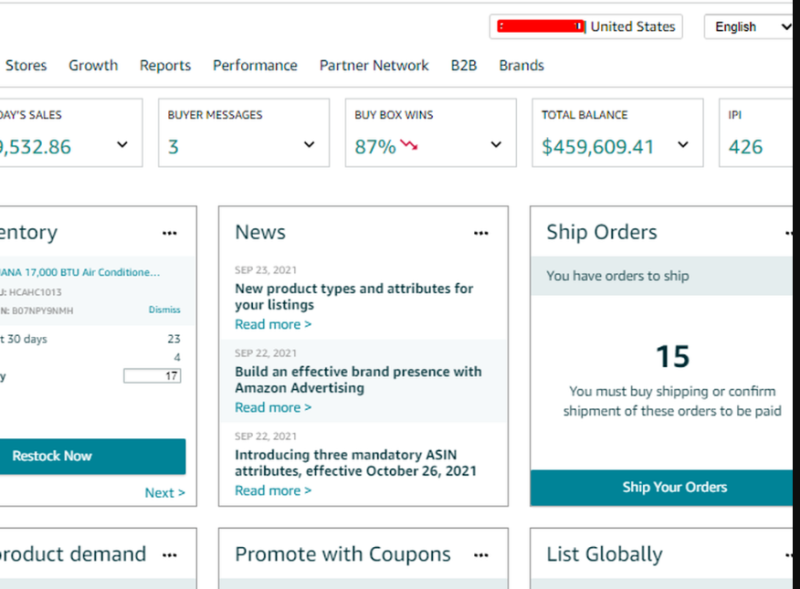Expand the Buy Box Wins card chevron
800x589 pixels.
(496, 144)
